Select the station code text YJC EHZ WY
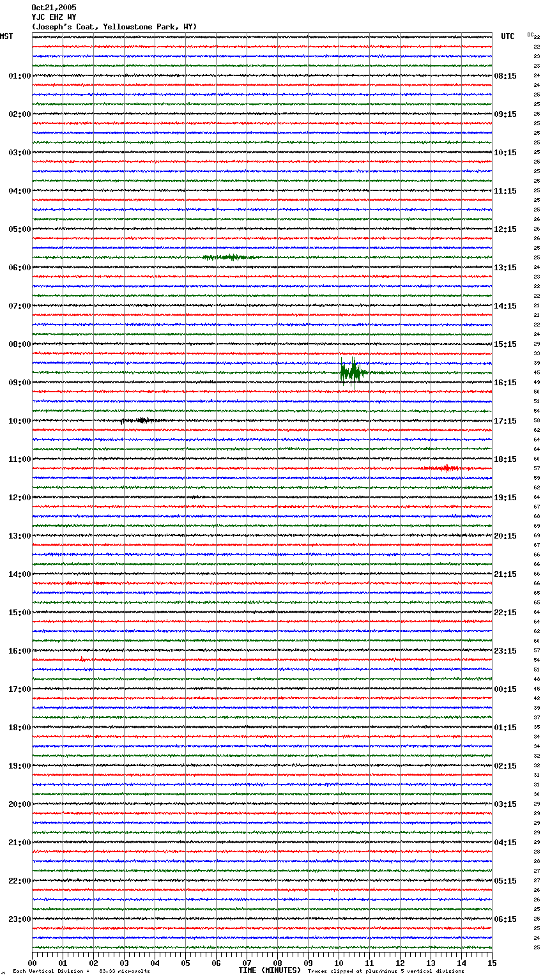 54,17
